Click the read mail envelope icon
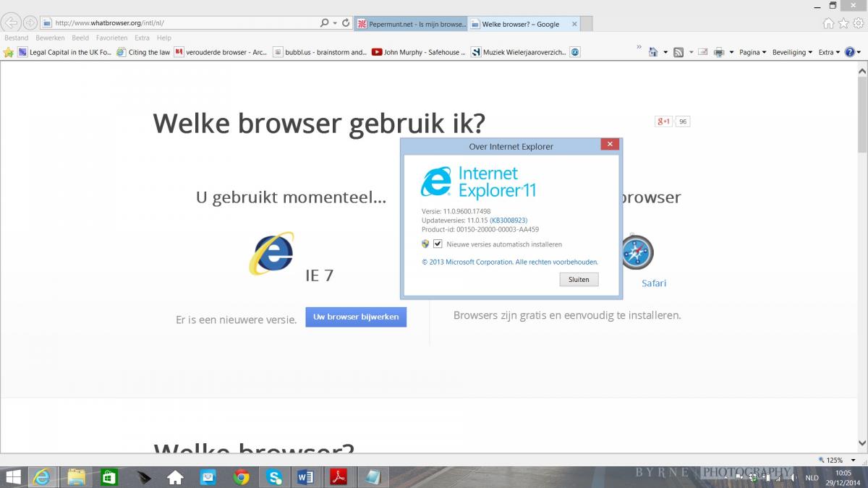Image resolution: width=868 pixels, height=488 pixels. click(x=702, y=52)
